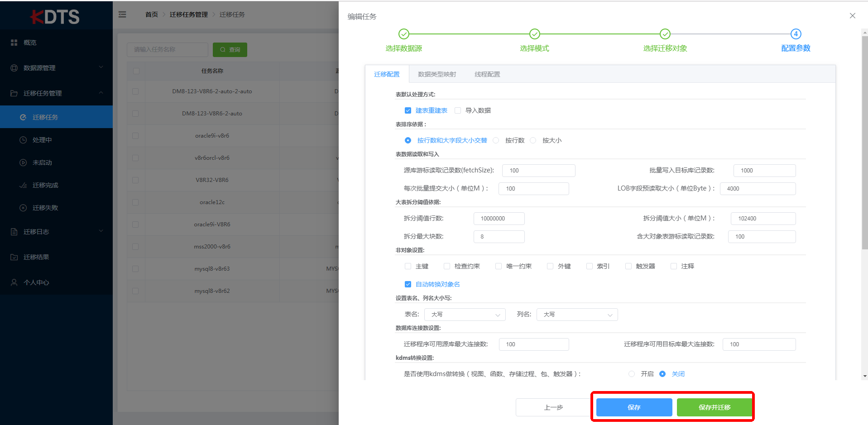
Task: Open 迁移结果 in sidebar
Action: [56, 257]
